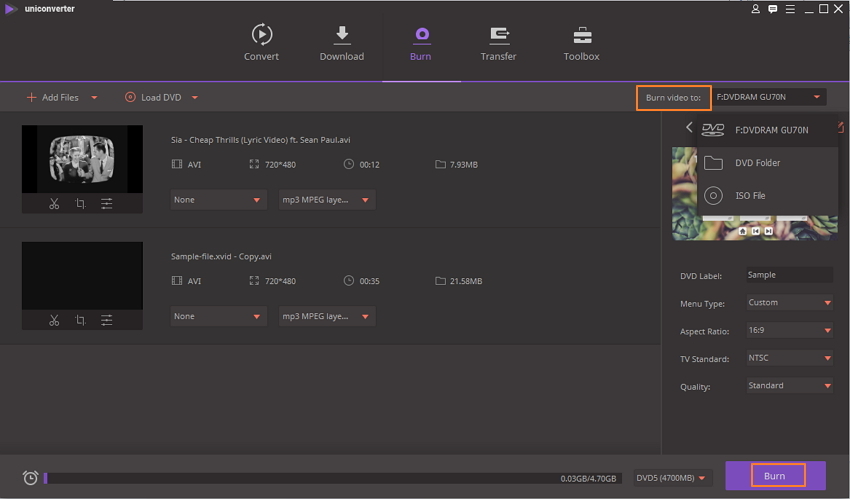Screen dimensions: 850x499
Task: Open the Transfer tab
Action: [x=498, y=42]
